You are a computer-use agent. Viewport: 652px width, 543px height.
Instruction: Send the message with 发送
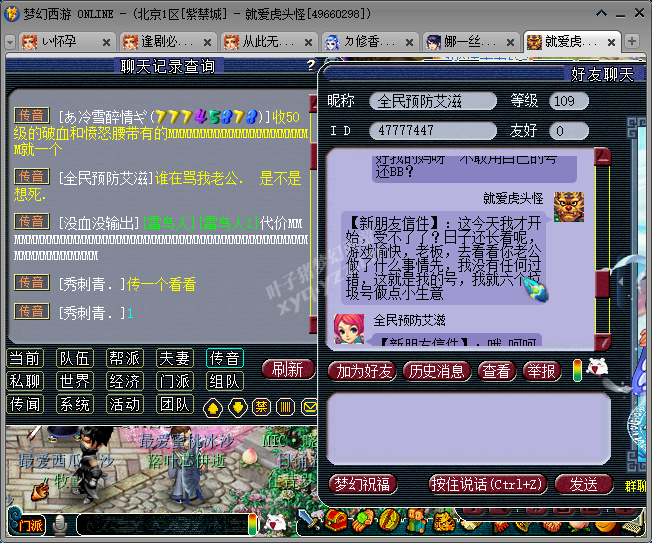coord(584,484)
